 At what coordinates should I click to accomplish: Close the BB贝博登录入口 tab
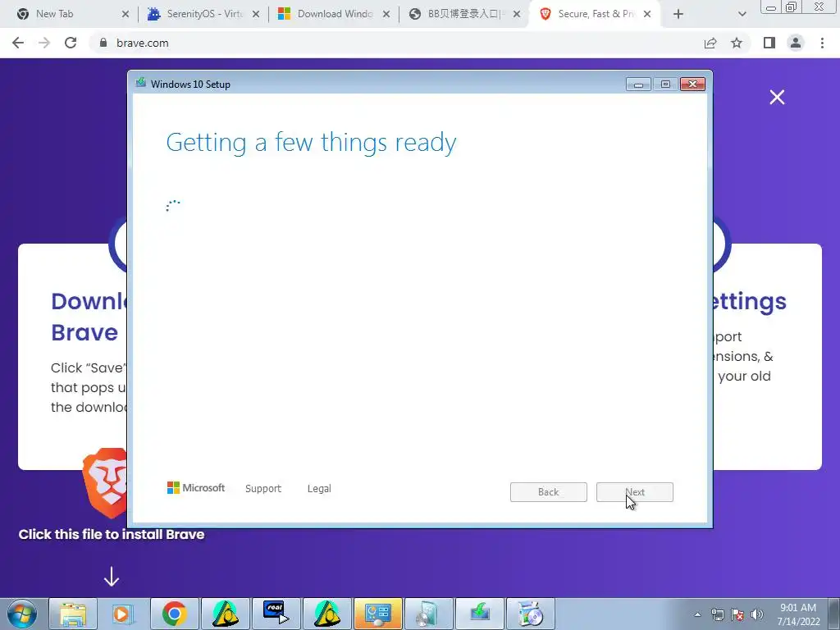[x=517, y=15]
